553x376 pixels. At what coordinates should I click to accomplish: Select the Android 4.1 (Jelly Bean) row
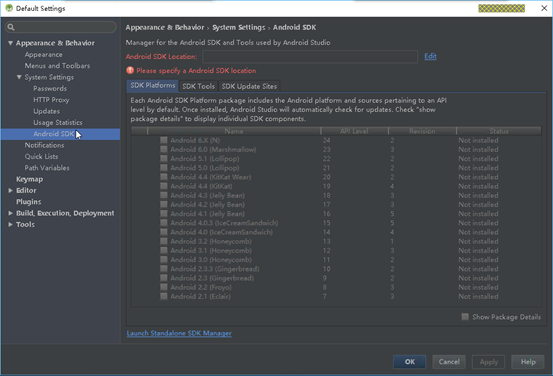point(336,214)
